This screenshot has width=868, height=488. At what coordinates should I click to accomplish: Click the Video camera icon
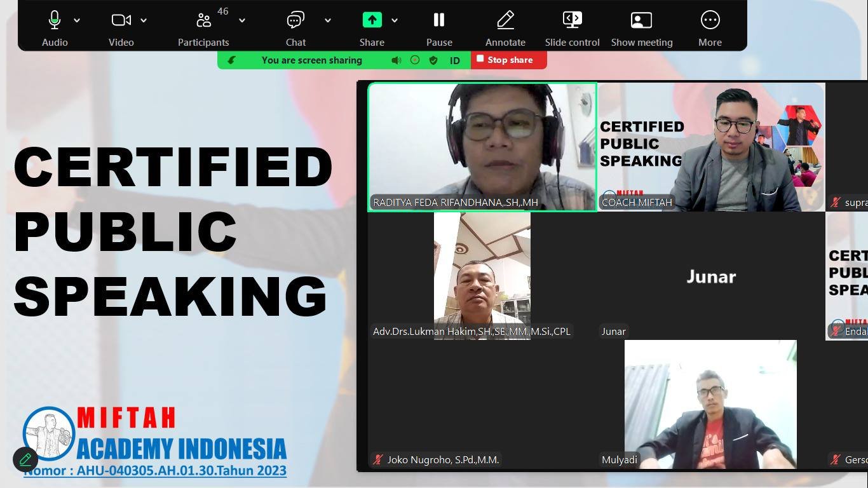121,20
